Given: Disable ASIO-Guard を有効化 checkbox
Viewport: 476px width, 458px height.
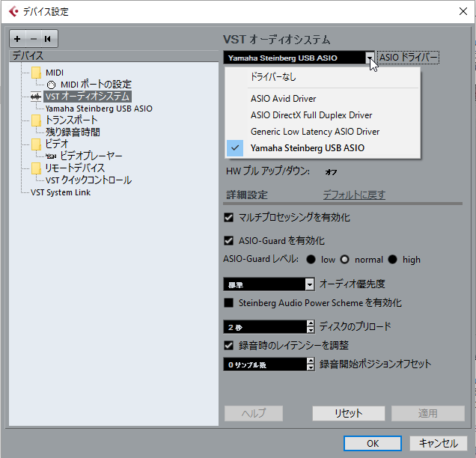Looking at the screenshot, I should 229,241.
